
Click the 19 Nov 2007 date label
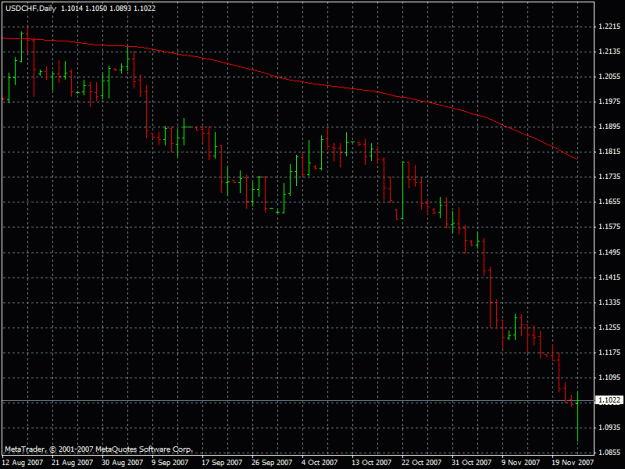click(572, 462)
